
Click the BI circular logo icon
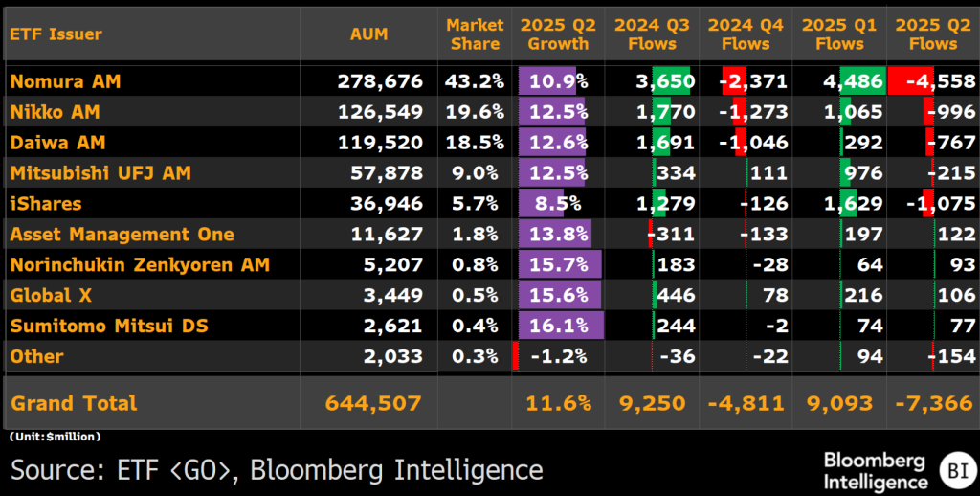[957, 472]
